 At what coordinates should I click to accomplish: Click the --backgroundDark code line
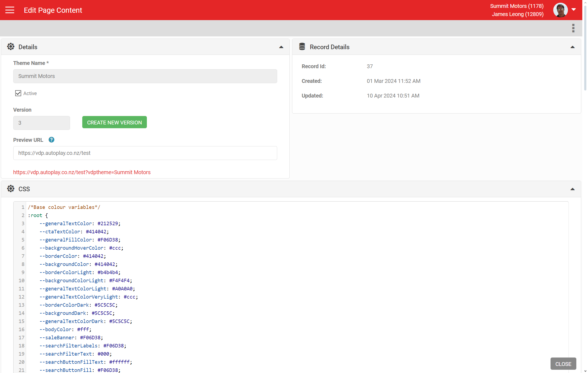(77, 313)
